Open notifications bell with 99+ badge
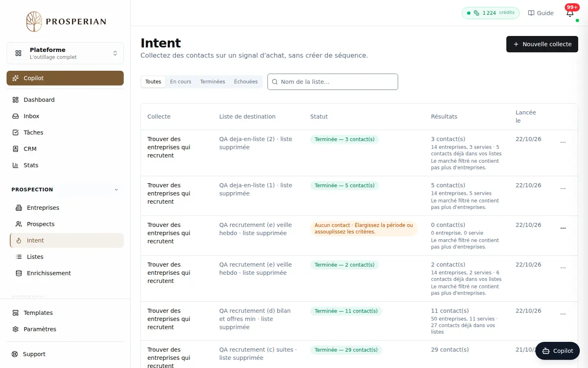588x368 pixels. tap(570, 13)
